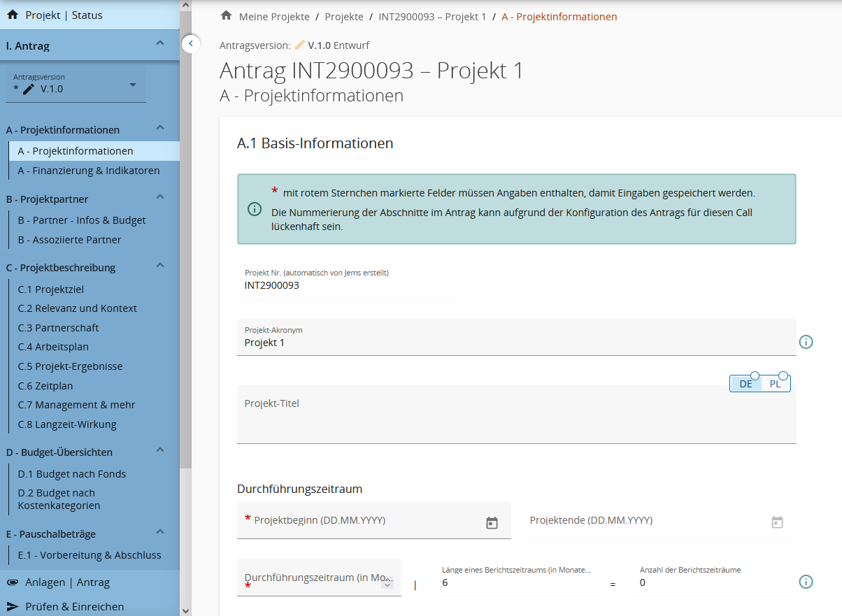
Task: Click the Projekt-Titel text field
Action: [x=516, y=420]
